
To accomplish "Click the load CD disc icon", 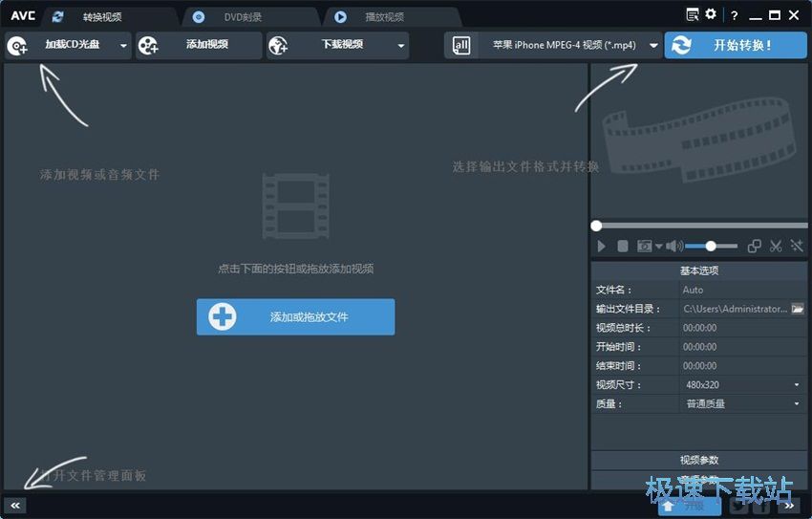I will pos(17,46).
